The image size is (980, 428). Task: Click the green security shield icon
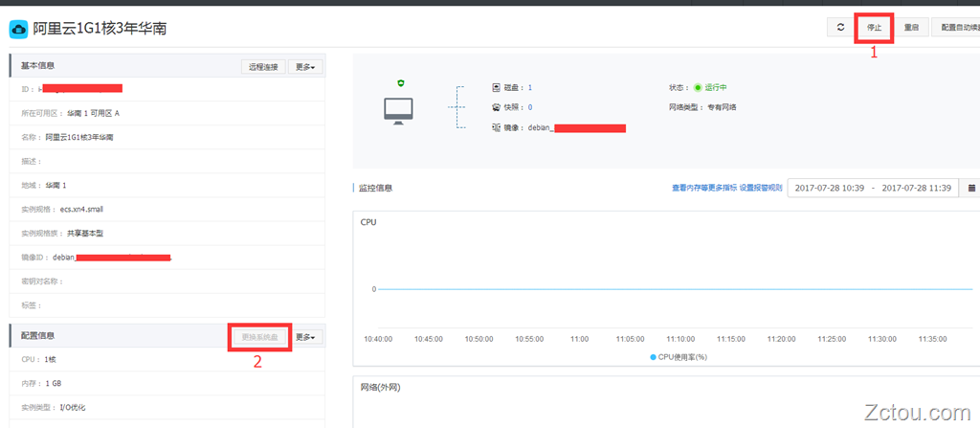tap(401, 83)
